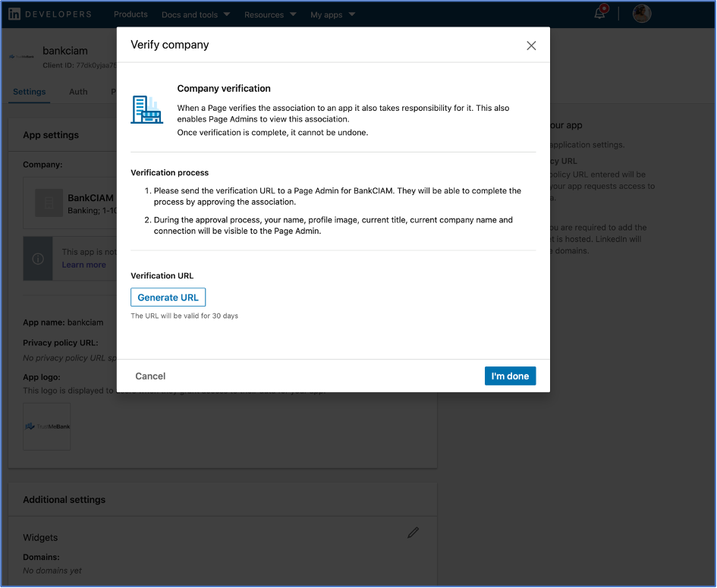The height and width of the screenshot is (588, 717).
Task: Click the LinkedIn Developers logo
Action: (x=50, y=14)
